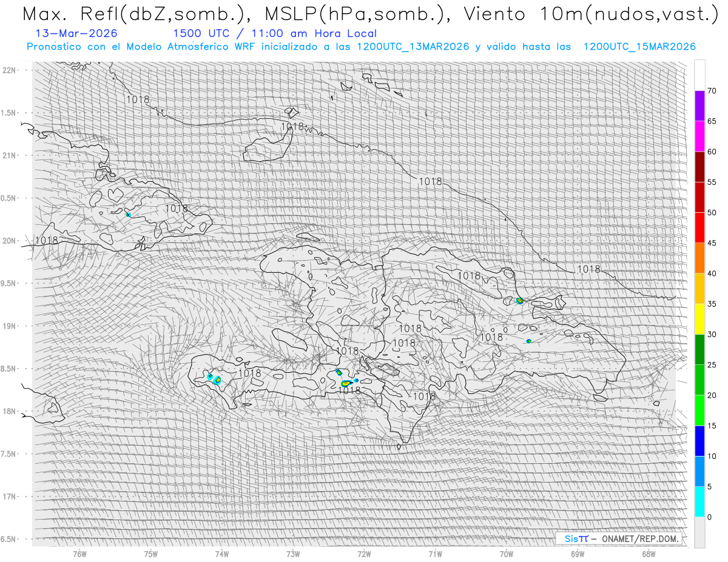
Task: Click the '69W' longitude label
Action: [x=577, y=554]
